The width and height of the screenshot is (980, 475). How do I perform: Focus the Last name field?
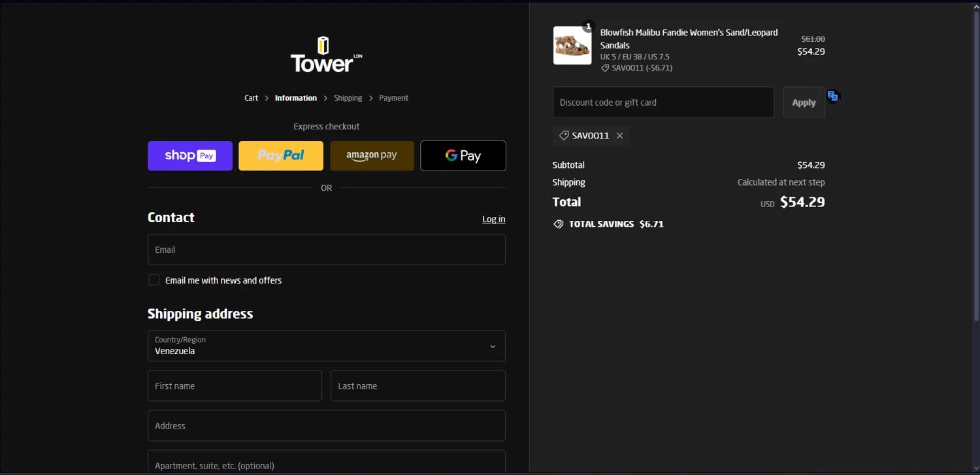pos(418,386)
